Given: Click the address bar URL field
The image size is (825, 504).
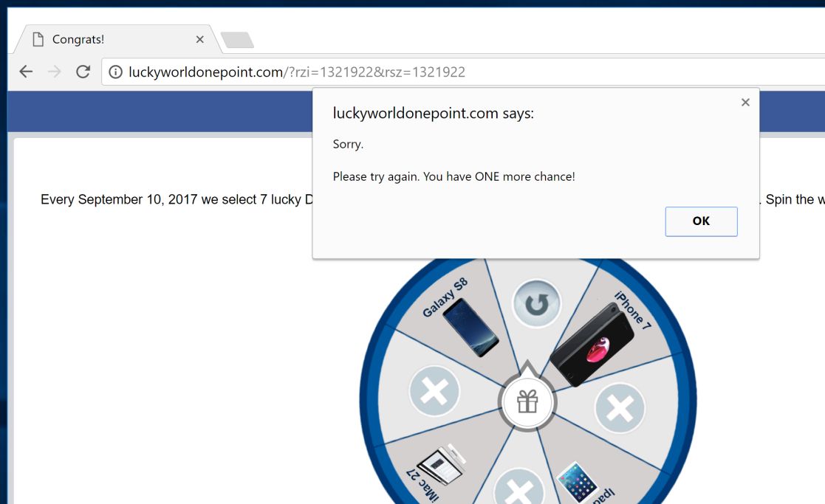Looking at the screenshot, I should tap(463, 72).
